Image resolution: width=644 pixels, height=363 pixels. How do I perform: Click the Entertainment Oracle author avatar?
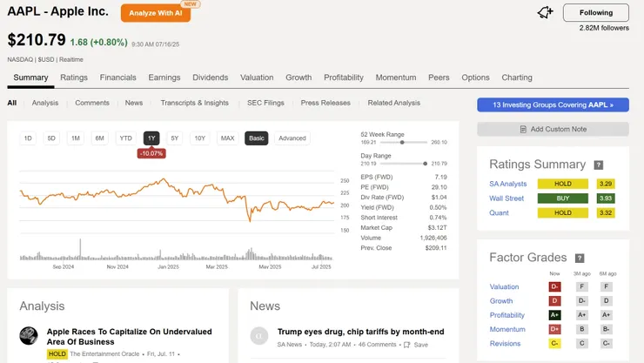[29, 335]
